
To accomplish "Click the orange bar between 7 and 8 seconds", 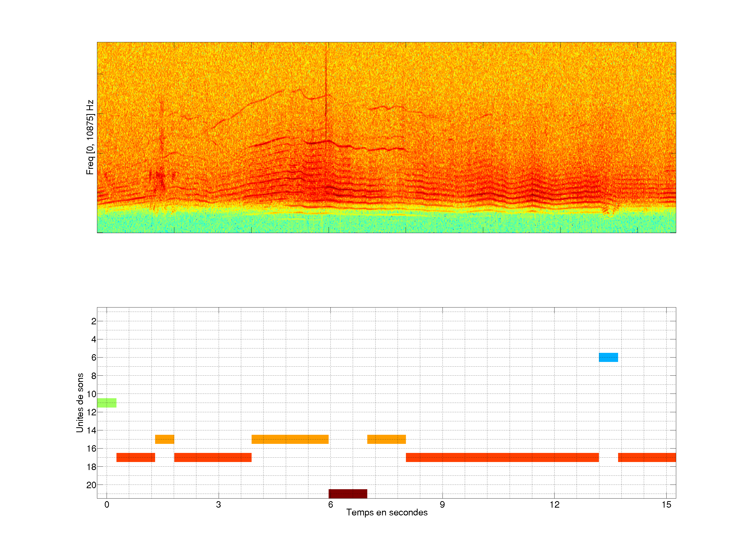I will click(386, 439).
